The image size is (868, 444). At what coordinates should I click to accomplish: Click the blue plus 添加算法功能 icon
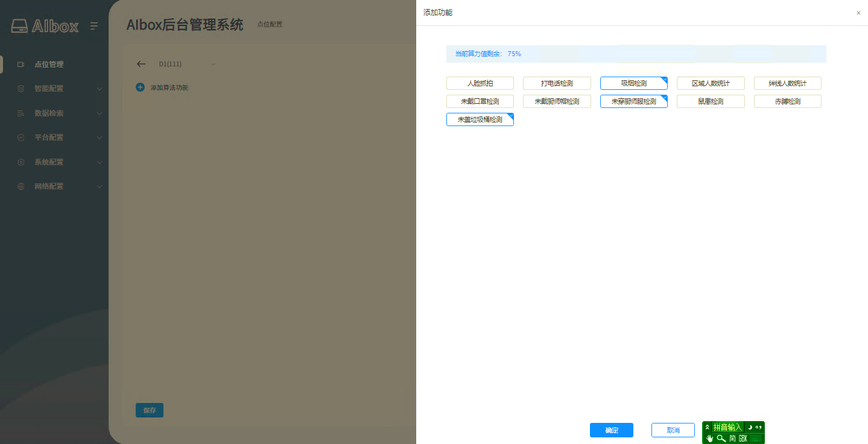pos(140,87)
